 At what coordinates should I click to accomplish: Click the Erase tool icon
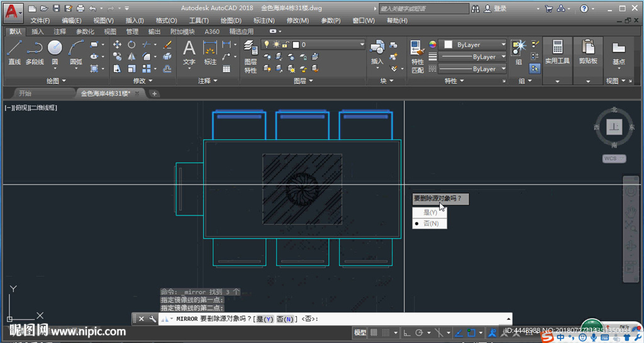tap(167, 44)
